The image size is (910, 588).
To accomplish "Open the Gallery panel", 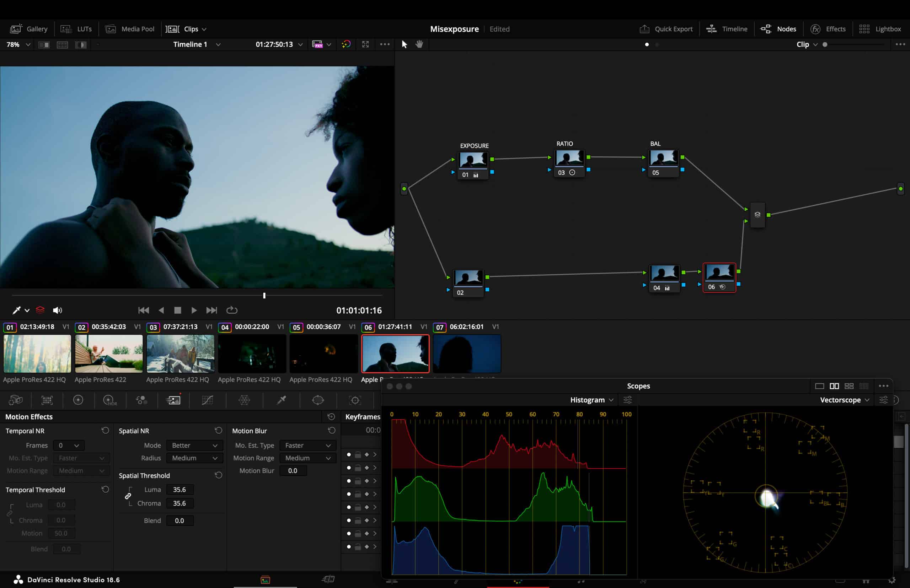I will coord(29,29).
